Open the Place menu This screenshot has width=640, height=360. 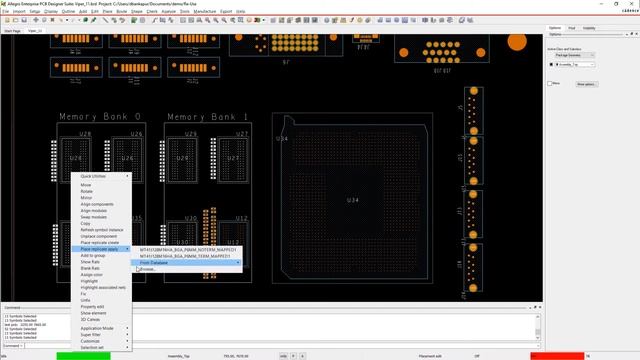[x=107, y=11]
